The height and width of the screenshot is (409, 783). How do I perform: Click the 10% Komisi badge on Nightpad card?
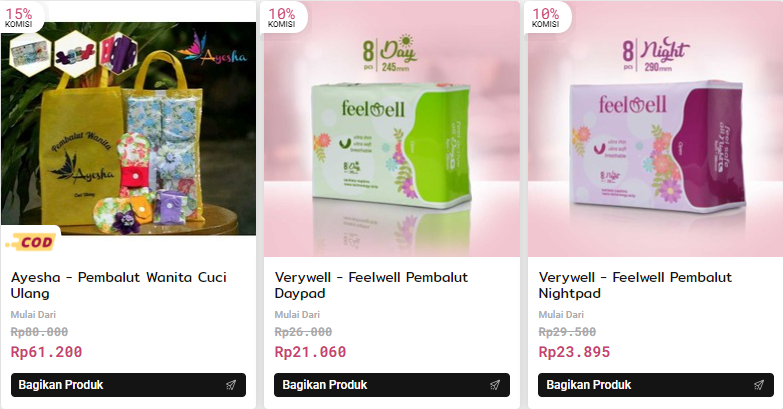tap(545, 17)
